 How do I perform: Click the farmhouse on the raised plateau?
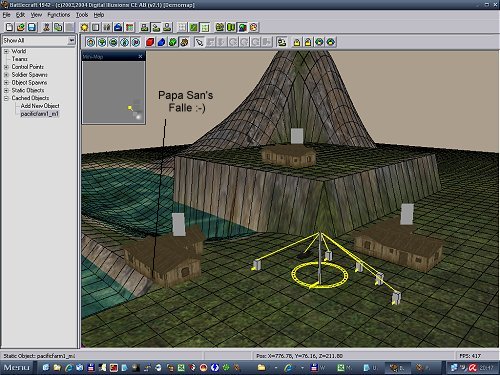pyautogui.click(x=289, y=155)
